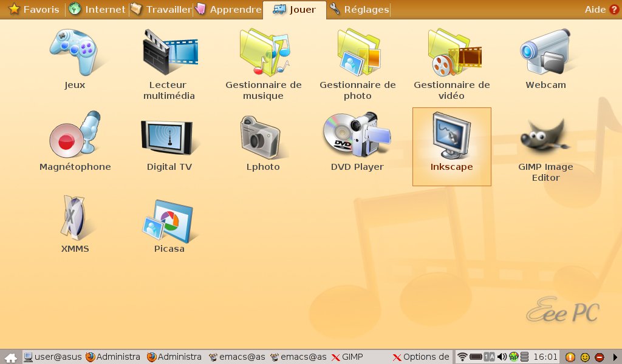Launch Lecteur multimédia clapperboard icon
This screenshot has height=364, width=622.
170,52
